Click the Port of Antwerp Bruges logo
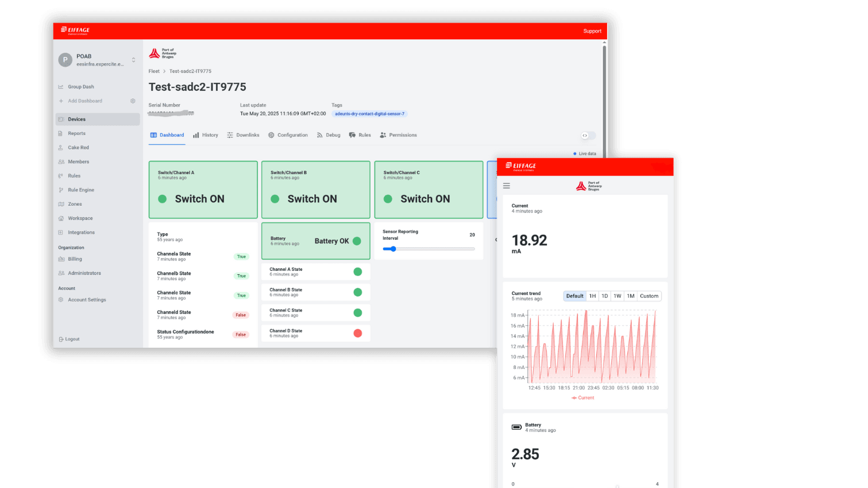 tap(163, 53)
